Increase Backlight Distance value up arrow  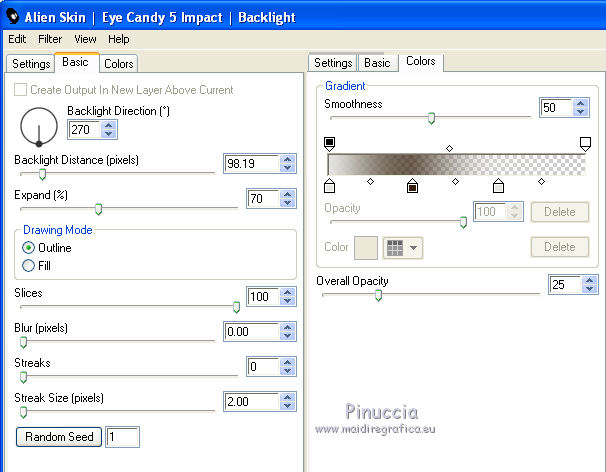pyautogui.click(x=287, y=159)
